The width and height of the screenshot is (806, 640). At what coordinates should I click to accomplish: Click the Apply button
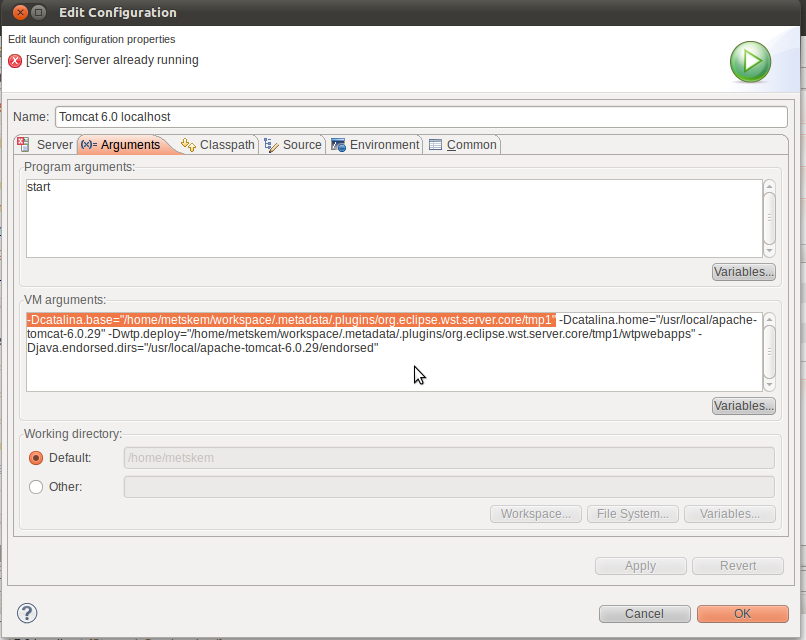click(640, 566)
